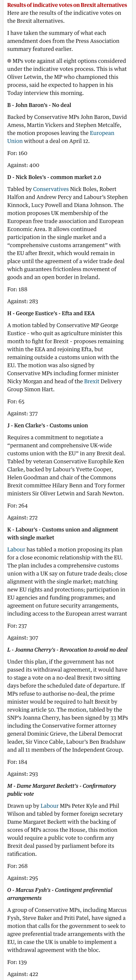Click 'J - Ken Clarke's - Customs union' heading
The width and height of the screenshot is (136, 980).
tap(48, 425)
